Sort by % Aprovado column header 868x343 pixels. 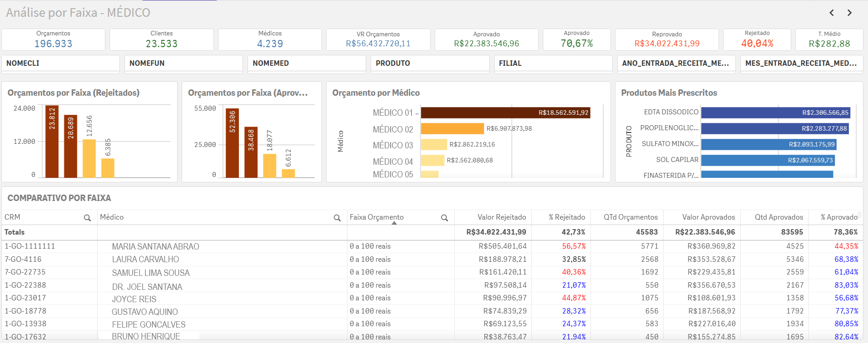pos(838,217)
